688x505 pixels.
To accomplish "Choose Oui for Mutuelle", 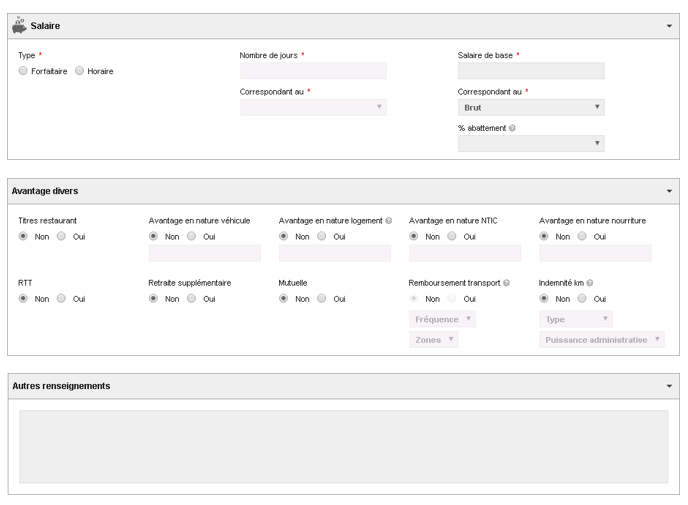I will coord(322,298).
